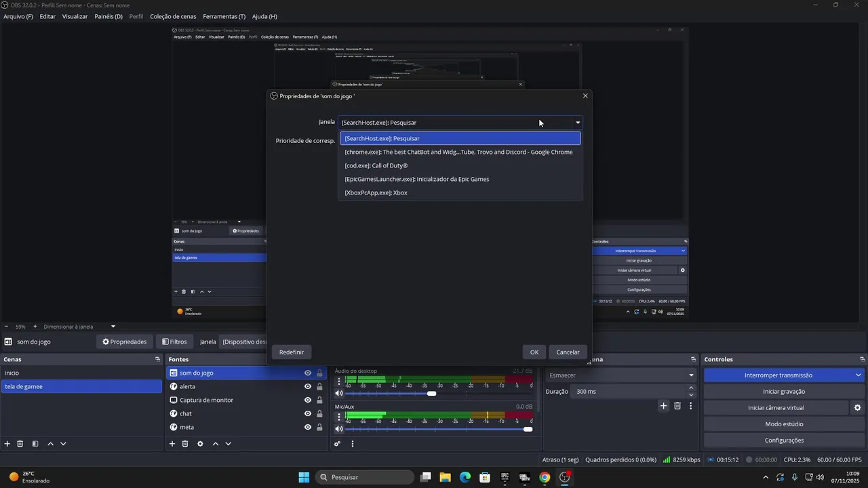
Task: Open the Ajuda (H) menu
Action: [x=264, y=16]
